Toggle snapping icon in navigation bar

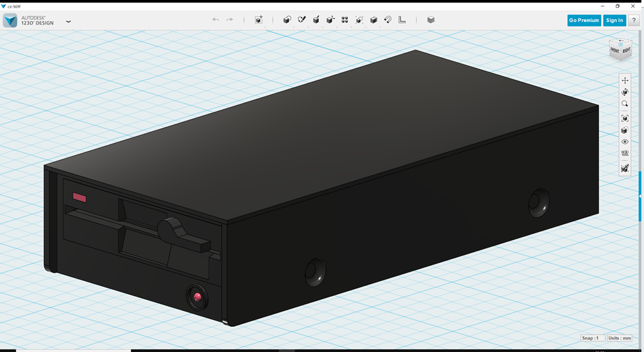click(625, 168)
